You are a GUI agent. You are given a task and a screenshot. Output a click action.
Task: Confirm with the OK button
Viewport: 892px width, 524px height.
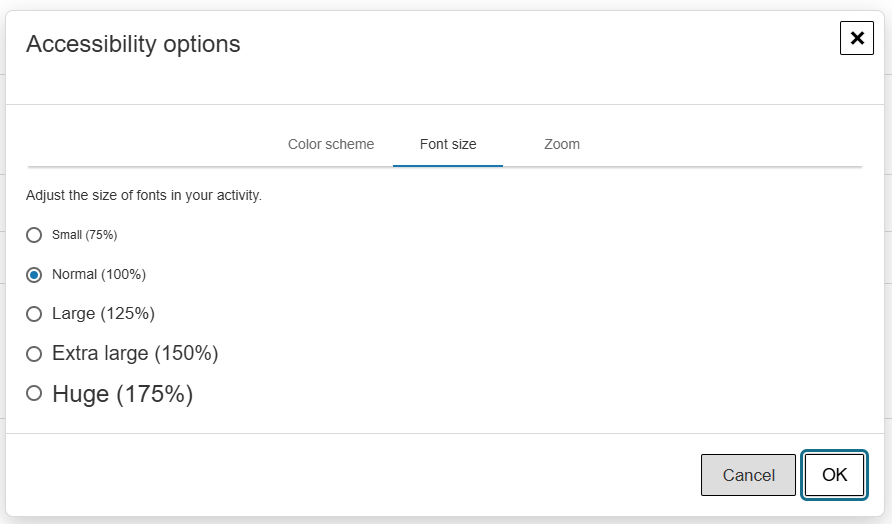pyautogui.click(x=834, y=475)
